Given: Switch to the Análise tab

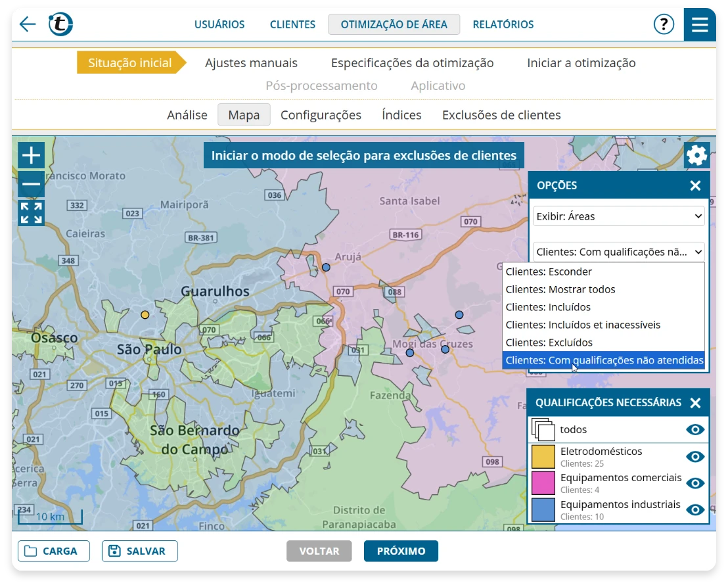Looking at the screenshot, I should [187, 115].
